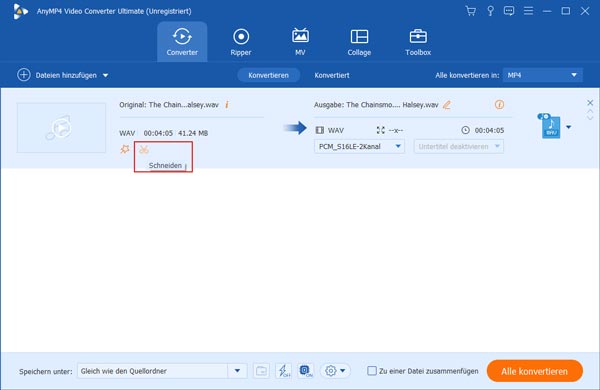Image resolution: width=600 pixels, height=390 pixels.
Task: Click the WAV output format icon
Action: (550, 126)
